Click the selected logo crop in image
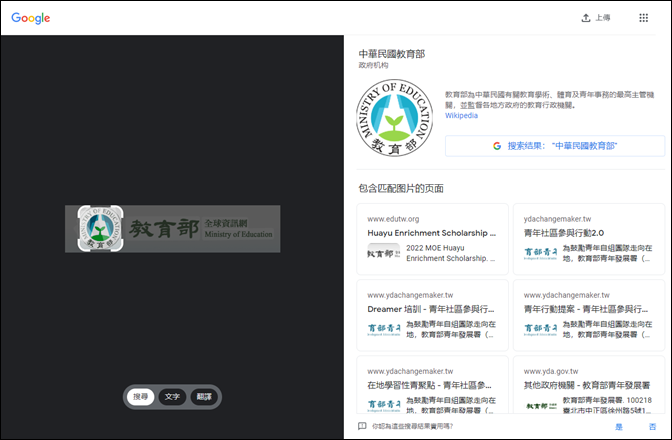Image resolution: width=672 pixels, height=440 pixels. point(100,228)
